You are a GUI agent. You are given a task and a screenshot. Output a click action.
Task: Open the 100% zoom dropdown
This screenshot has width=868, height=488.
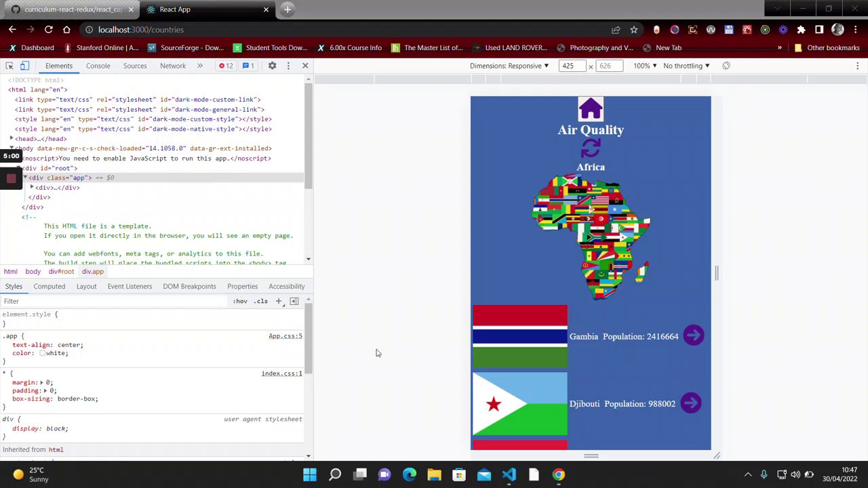pyautogui.click(x=645, y=66)
